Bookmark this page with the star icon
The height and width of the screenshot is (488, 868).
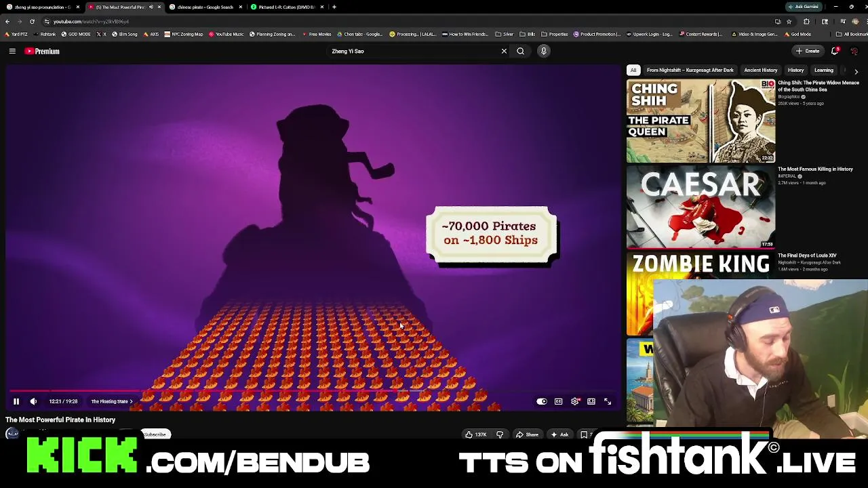789,21
